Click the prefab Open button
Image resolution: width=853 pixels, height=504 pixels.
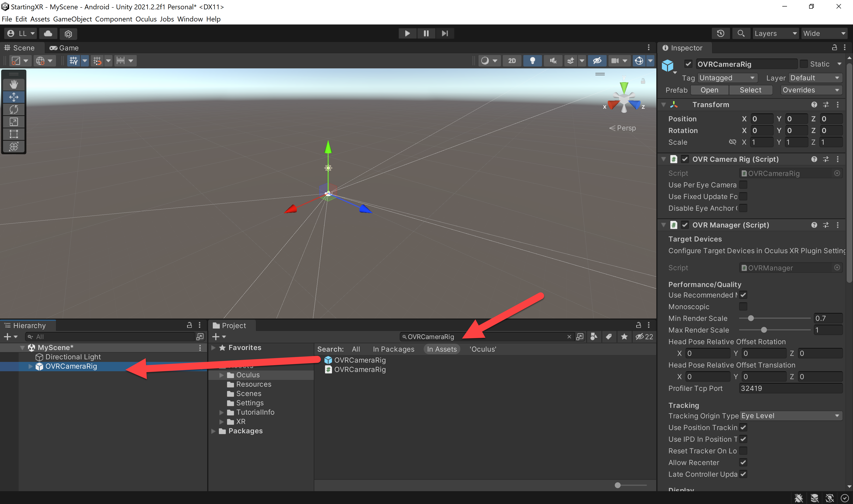pos(709,90)
